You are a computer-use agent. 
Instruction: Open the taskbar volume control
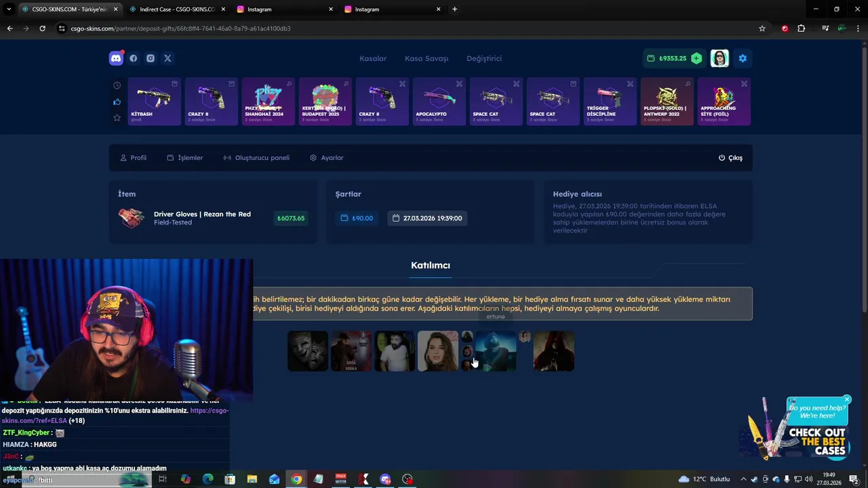point(808,479)
